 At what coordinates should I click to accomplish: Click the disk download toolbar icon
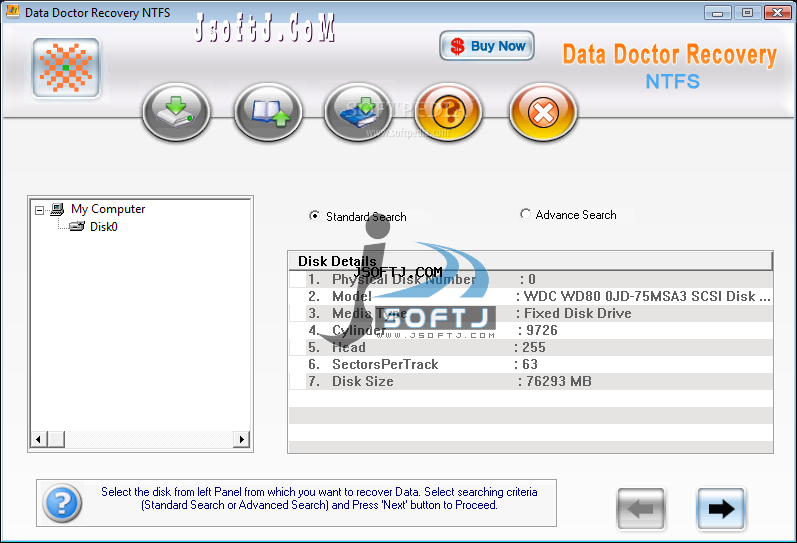(176, 112)
